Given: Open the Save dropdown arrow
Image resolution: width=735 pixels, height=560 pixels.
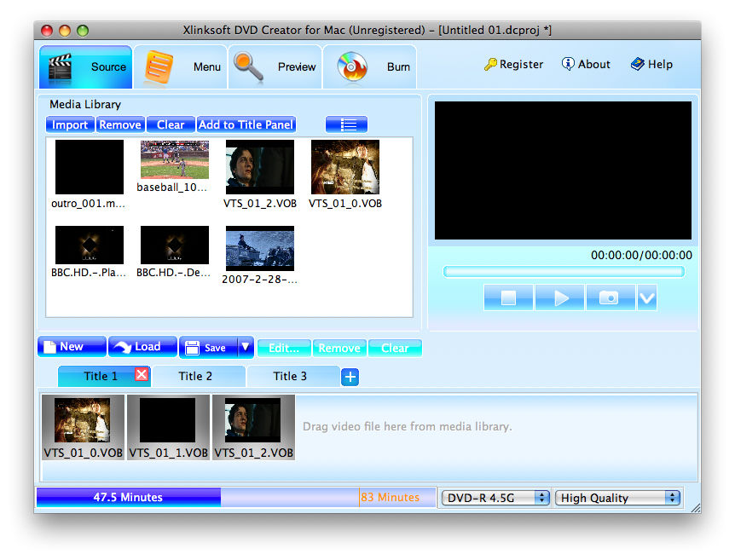Looking at the screenshot, I should tap(246, 348).
